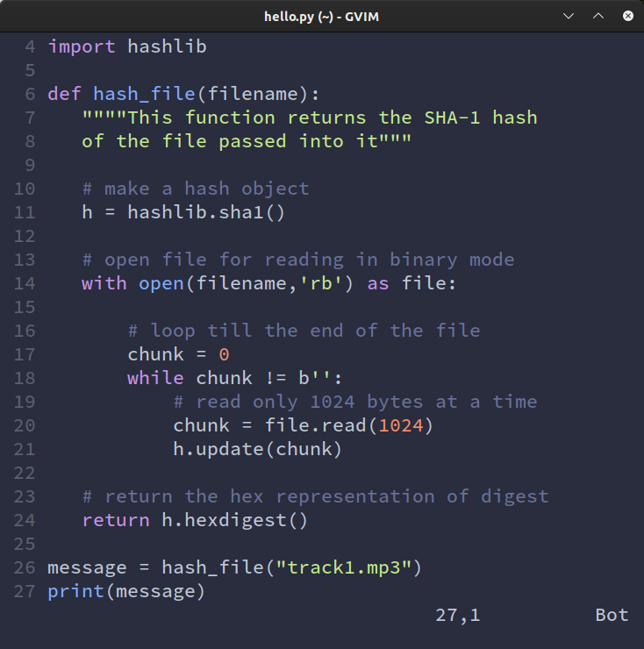Click line 'with open(filename,'rb') as file:'
The width and height of the screenshot is (644, 649).
[x=269, y=283]
